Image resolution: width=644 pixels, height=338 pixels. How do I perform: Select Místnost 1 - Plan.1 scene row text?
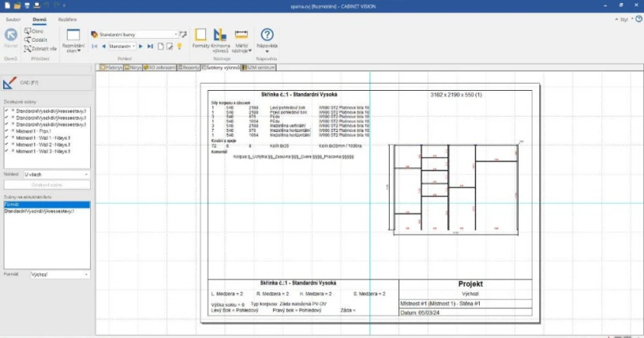click(x=34, y=131)
